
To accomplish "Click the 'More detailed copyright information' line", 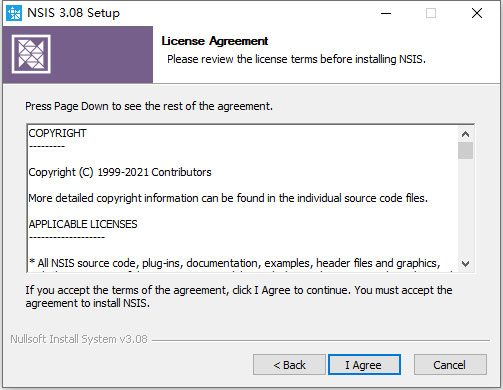I will (x=228, y=198).
